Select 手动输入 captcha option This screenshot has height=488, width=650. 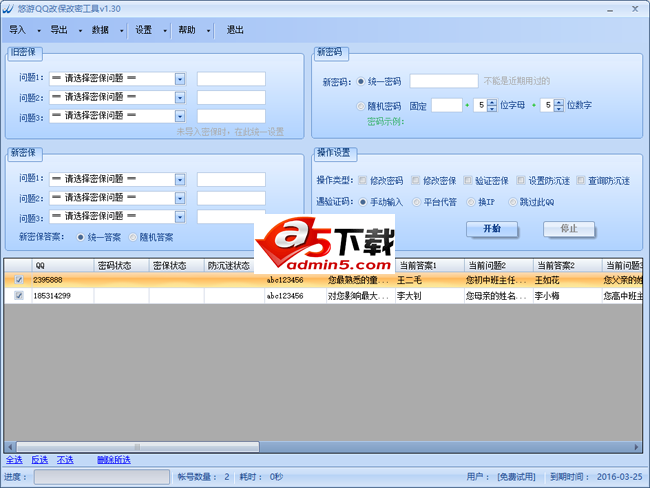click(363, 202)
